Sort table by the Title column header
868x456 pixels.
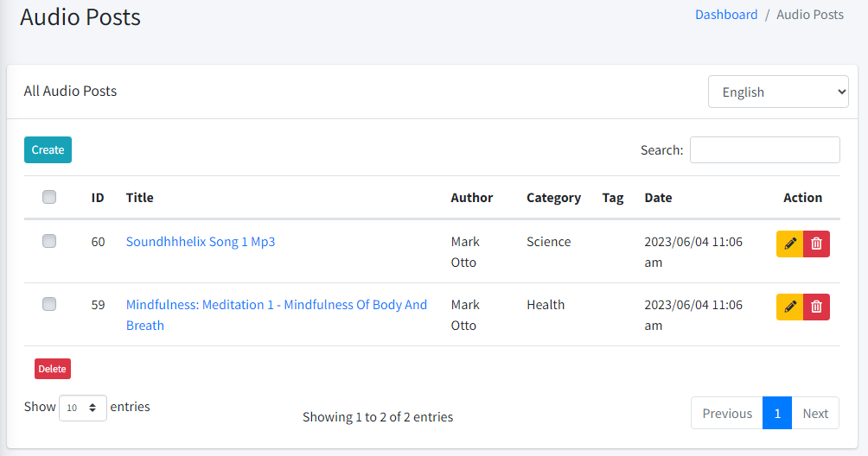tap(139, 198)
